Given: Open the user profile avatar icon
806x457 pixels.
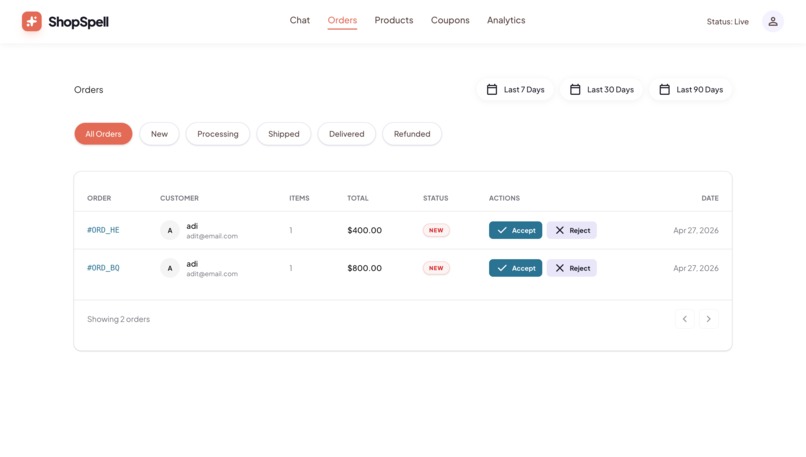Looking at the screenshot, I should click(773, 22).
